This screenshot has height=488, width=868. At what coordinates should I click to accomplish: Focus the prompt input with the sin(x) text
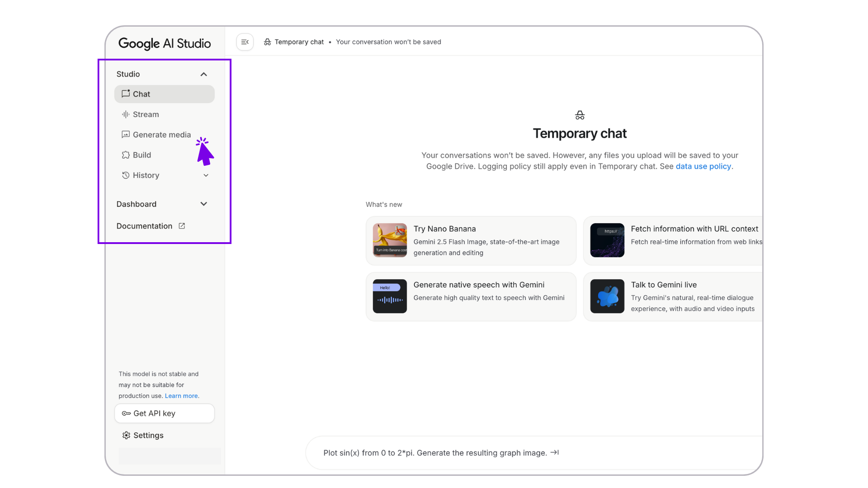tap(435, 453)
